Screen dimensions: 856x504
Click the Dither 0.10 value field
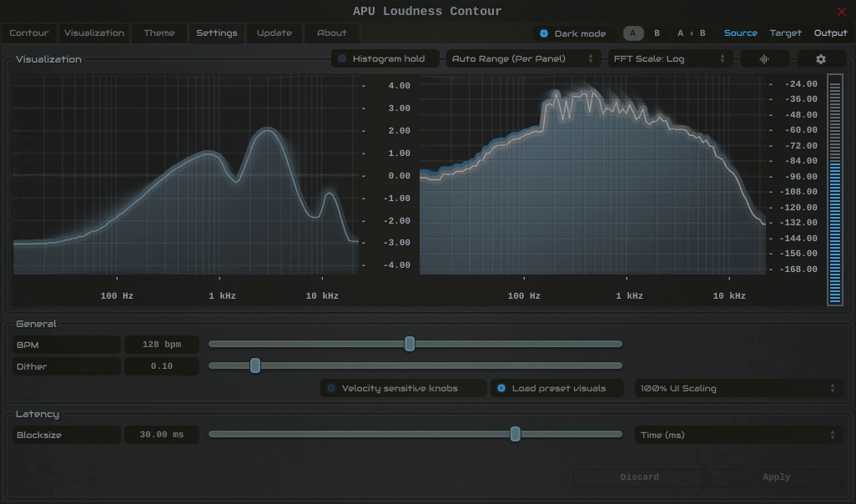pos(162,366)
